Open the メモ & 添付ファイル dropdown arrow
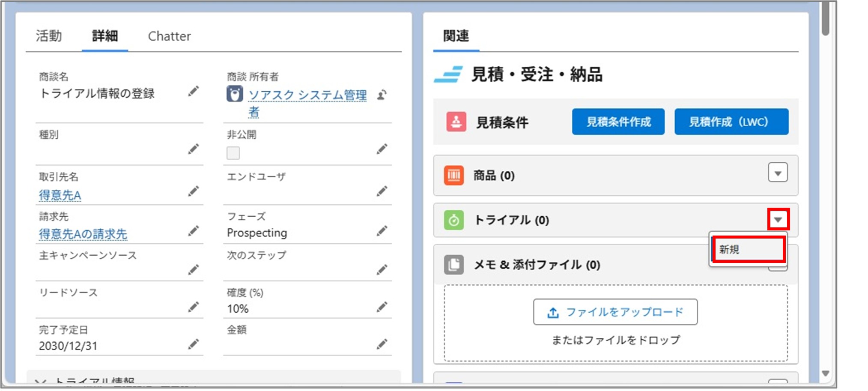The width and height of the screenshot is (868, 391). [778, 266]
